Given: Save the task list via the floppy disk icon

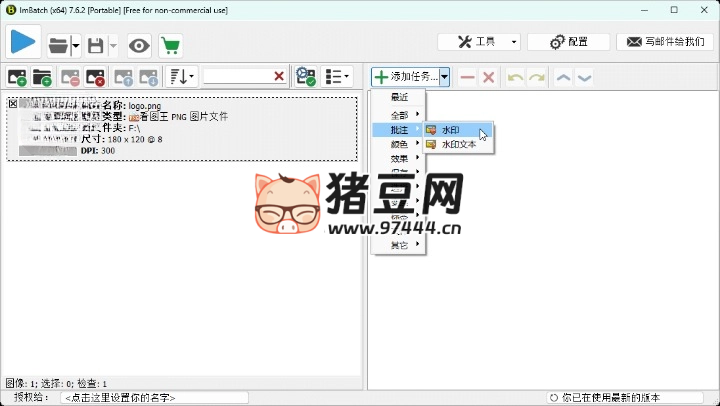Looking at the screenshot, I should (x=96, y=46).
